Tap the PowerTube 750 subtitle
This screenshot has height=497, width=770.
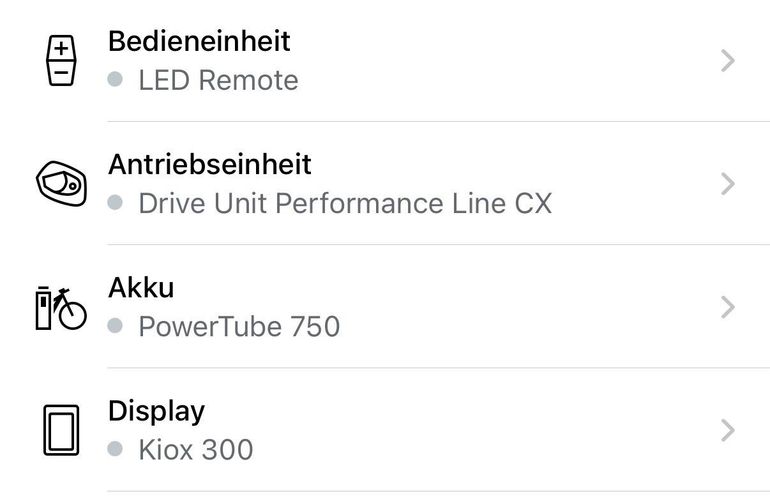pos(239,327)
